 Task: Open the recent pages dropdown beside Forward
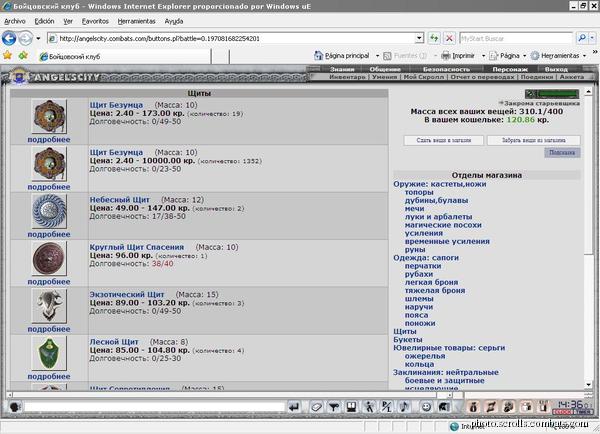coord(38,39)
